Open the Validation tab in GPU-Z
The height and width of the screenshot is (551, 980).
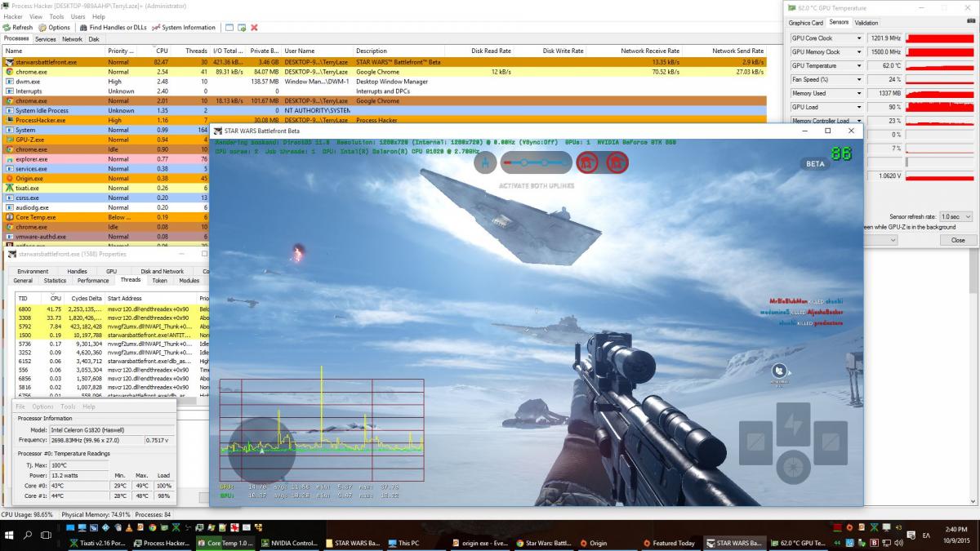click(x=866, y=23)
